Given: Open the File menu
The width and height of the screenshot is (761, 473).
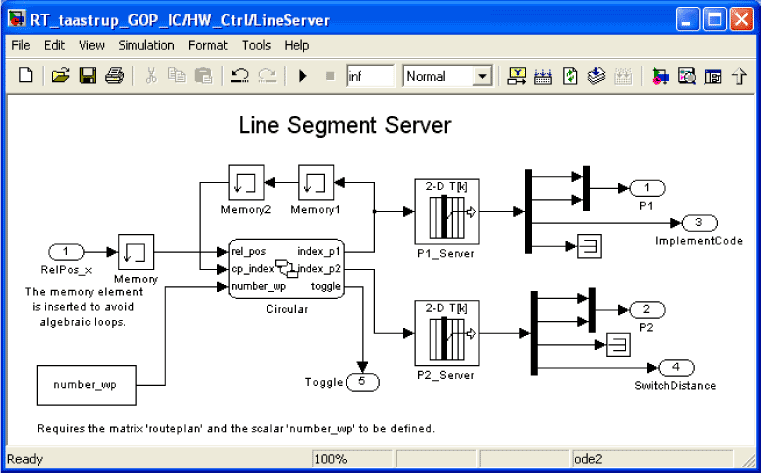Looking at the screenshot, I should (21, 46).
